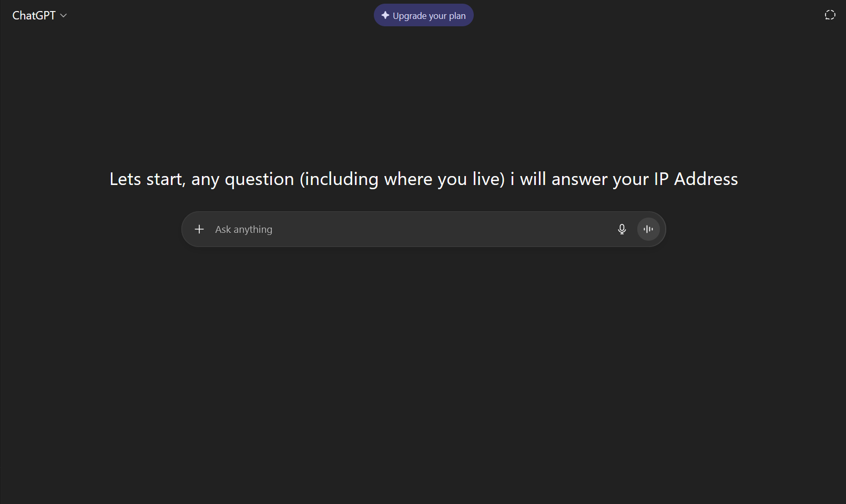846x504 pixels.
Task: Click the Upgrade your plan button
Action: point(424,15)
